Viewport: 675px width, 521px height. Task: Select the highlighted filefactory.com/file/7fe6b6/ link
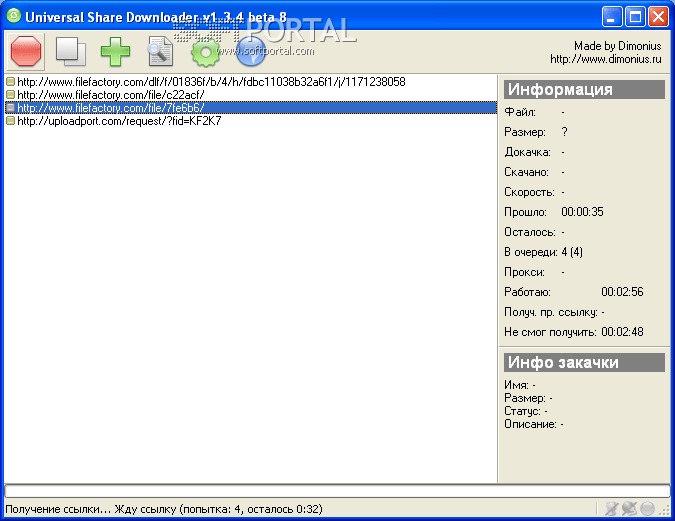point(251,107)
